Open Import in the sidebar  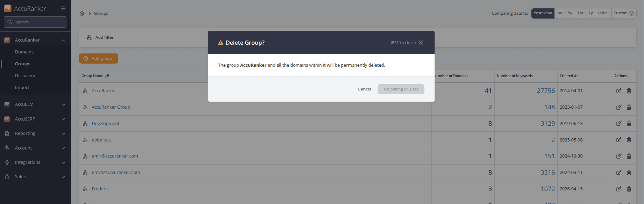(x=22, y=88)
